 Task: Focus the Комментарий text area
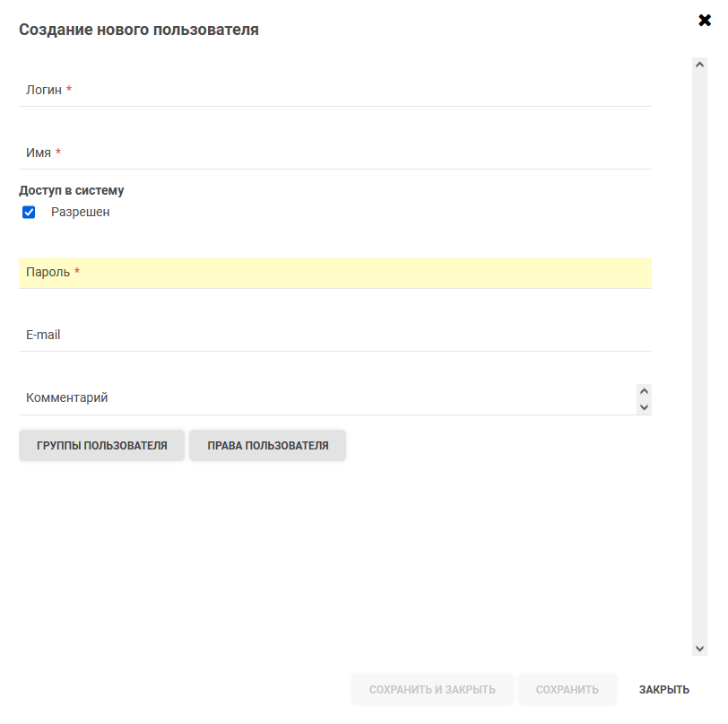(x=327, y=398)
